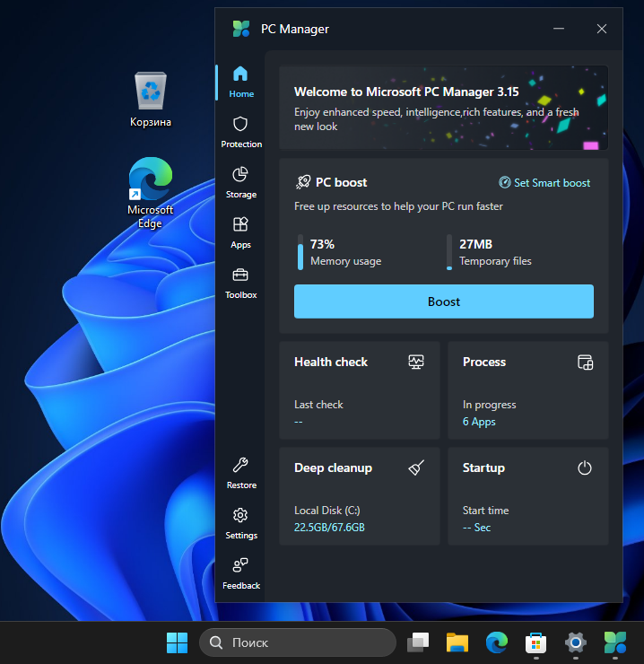Click the In progress label
Screen dimensions: 644x664
pyautogui.click(x=490, y=405)
